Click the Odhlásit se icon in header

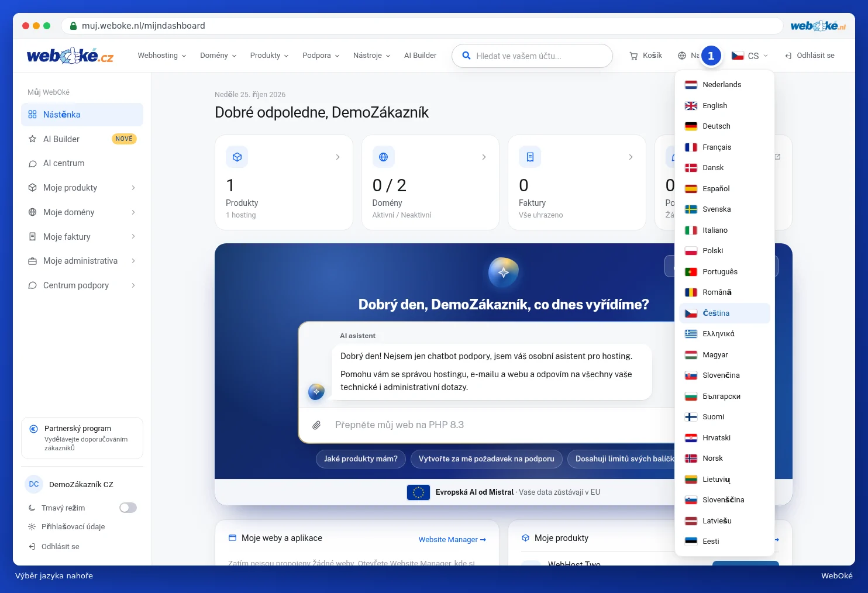coord(788,56)
